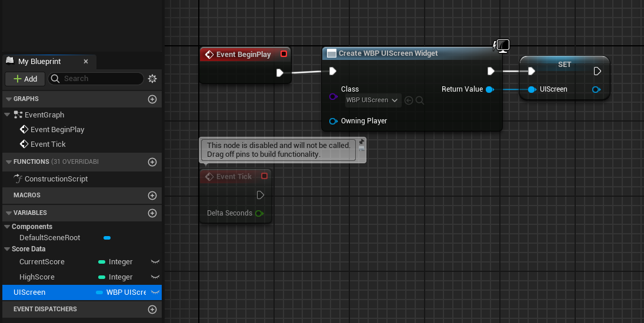
Task: Click UIScreen WBP UIScreen type pill
Action: [99, 292]
